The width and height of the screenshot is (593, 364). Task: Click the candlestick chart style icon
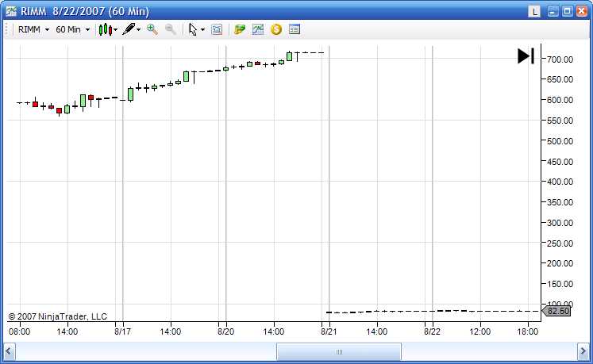(105, 29)
